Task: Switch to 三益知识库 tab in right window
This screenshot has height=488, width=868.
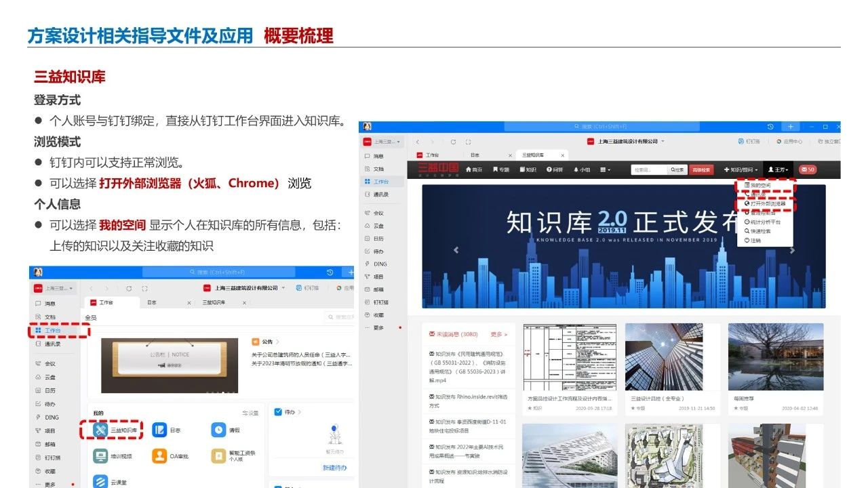Action: (543, 155)
